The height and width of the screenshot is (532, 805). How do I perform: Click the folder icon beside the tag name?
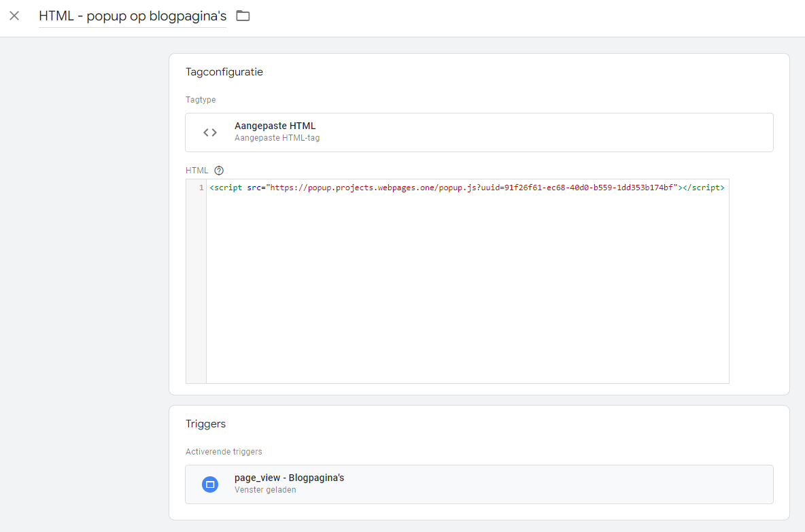[243, 16]
